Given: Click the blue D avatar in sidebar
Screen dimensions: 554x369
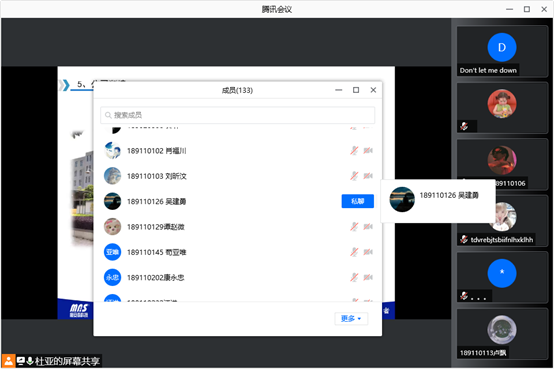Looking at the screenshot, I should click(x=502, y=47).
